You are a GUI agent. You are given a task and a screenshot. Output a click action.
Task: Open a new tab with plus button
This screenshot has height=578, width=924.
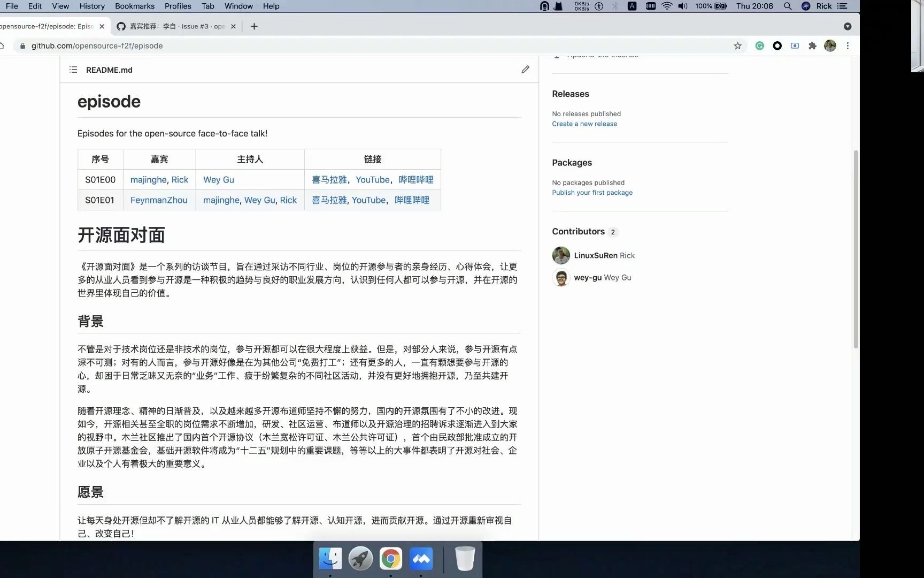(254, 26)
